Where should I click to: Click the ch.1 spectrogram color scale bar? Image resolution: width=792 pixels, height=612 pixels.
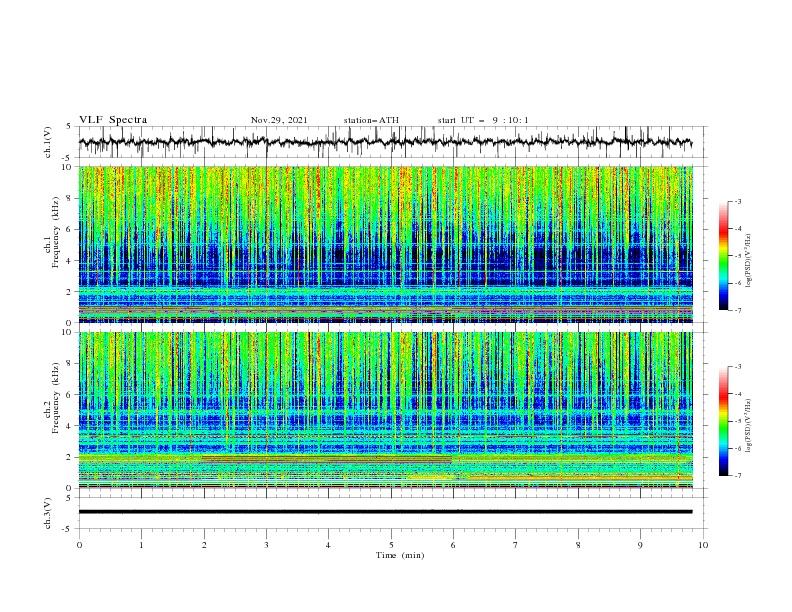(723, 256)
